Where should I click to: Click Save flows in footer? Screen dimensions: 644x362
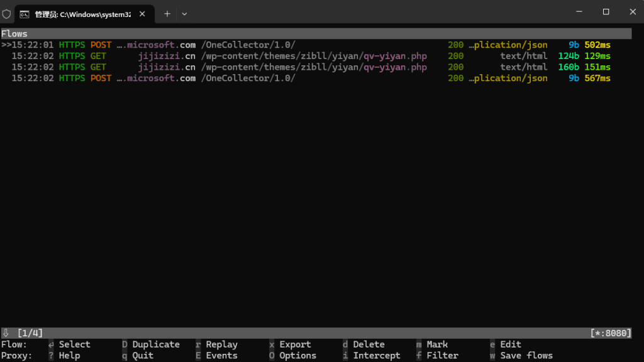526,356
